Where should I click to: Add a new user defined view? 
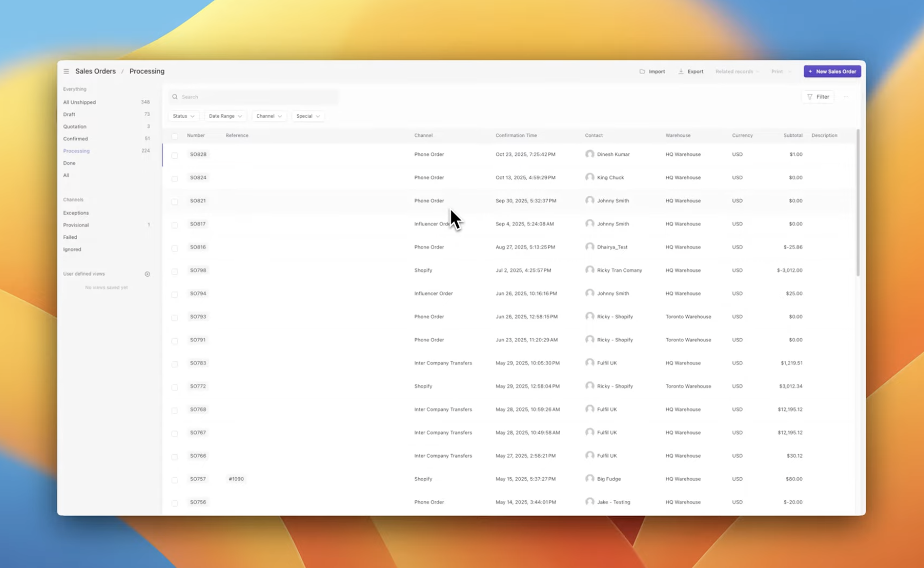click(x=148, y=274)
